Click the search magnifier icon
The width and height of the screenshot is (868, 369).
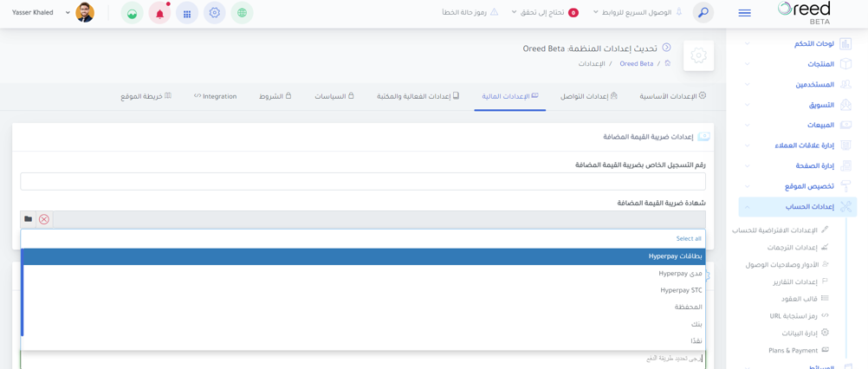(x=703, y=13)
